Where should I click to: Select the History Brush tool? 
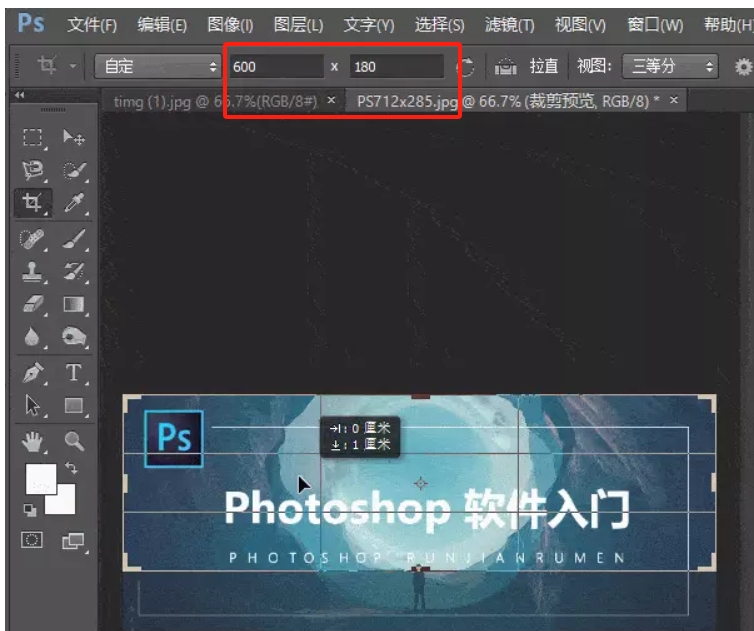coord(74,272)
